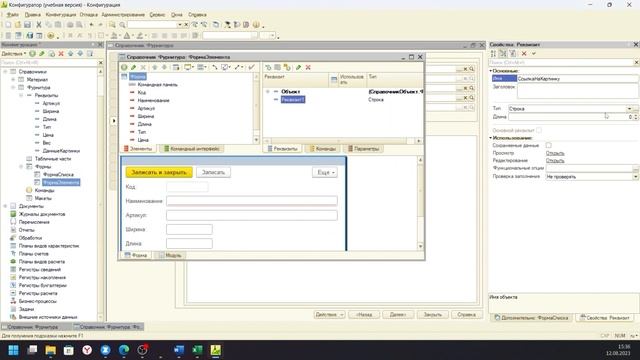Toggle Основной реквизит checkbox
The height and width of the screenshot is (360, 640).
(x=539, y=130)
